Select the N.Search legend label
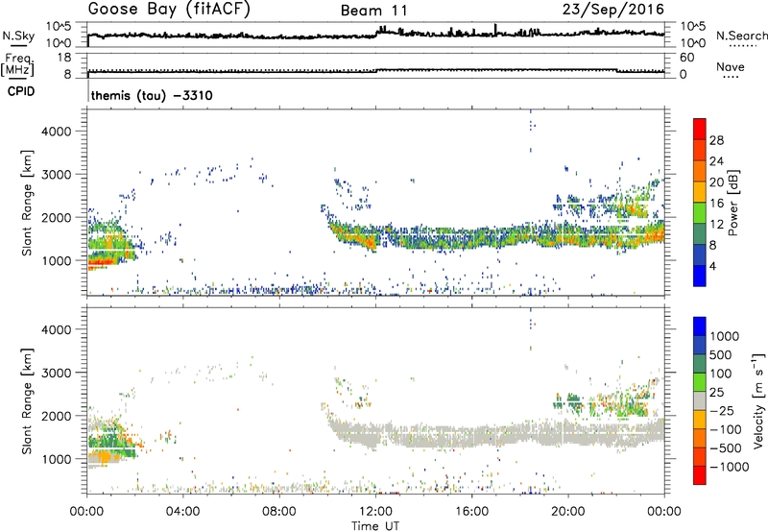Viewport: 768px width, 532px height. point(741,36)
